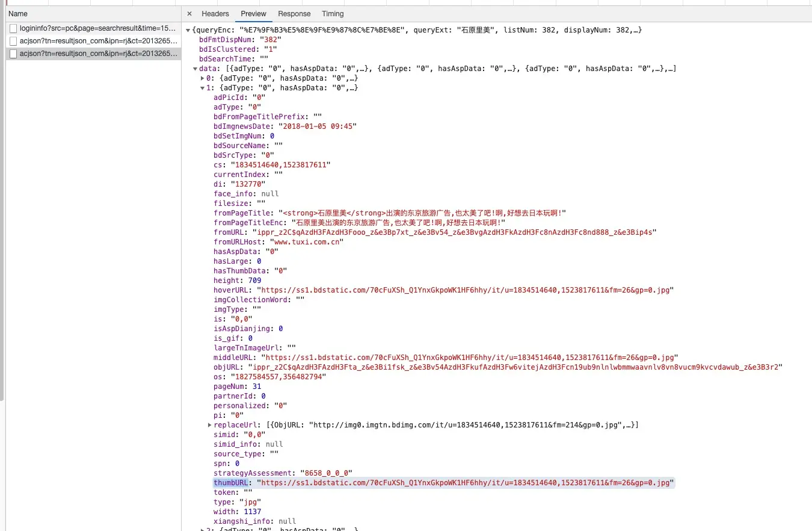Select the pageNum 31 row
The image size is (812, 531).
click(238, 387)
